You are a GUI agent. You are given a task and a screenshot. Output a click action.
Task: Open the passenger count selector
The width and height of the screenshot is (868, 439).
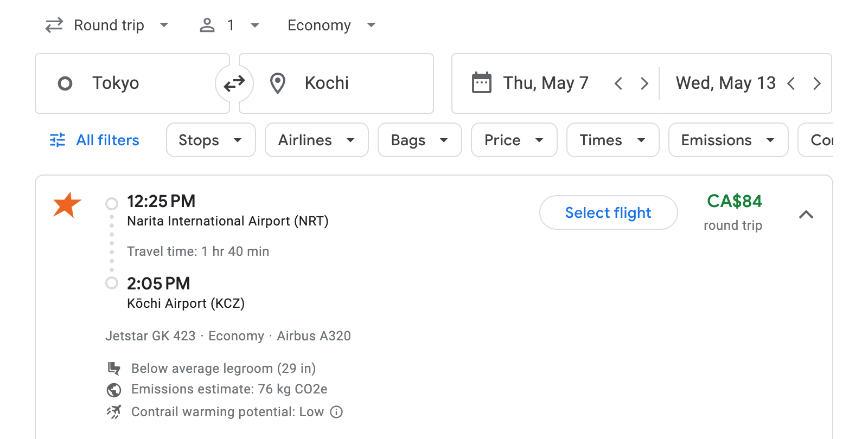coord(228,25)
